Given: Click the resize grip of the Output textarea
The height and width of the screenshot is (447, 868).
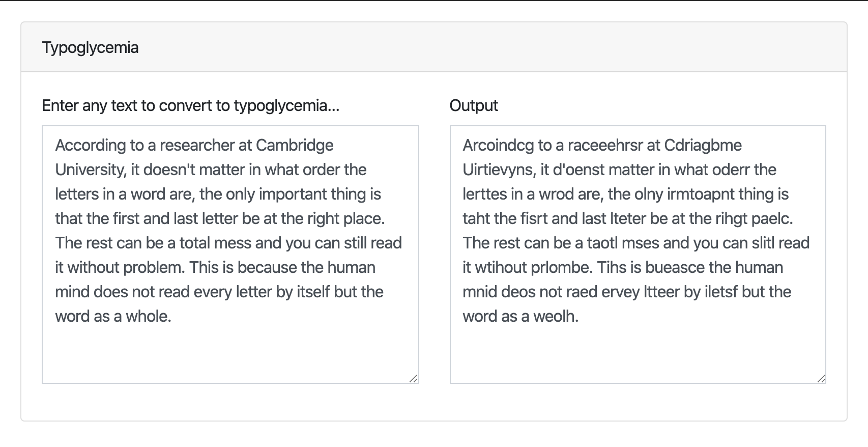Looking at the screenshot, I should coord(822,379).
